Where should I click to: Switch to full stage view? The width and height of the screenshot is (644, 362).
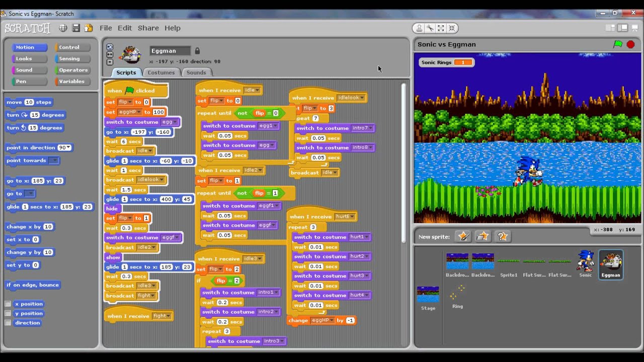(622, 28)
